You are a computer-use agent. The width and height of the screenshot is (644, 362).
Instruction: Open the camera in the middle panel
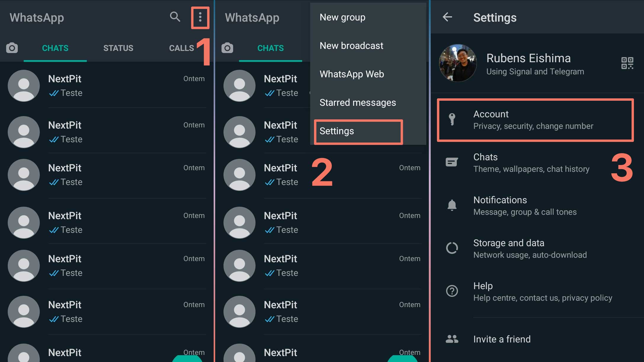[227, 48]
